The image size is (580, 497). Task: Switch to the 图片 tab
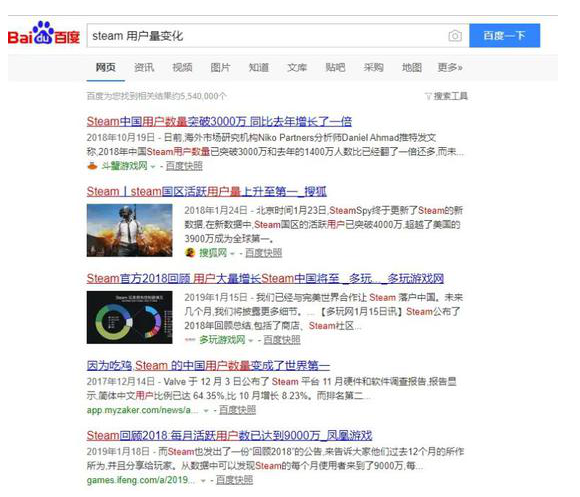(x=220, y=67)
